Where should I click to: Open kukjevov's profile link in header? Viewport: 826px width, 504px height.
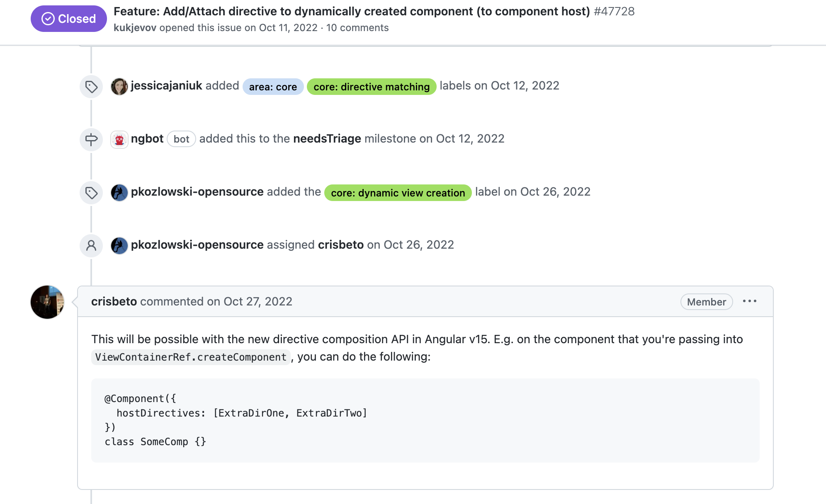point(135,28)
